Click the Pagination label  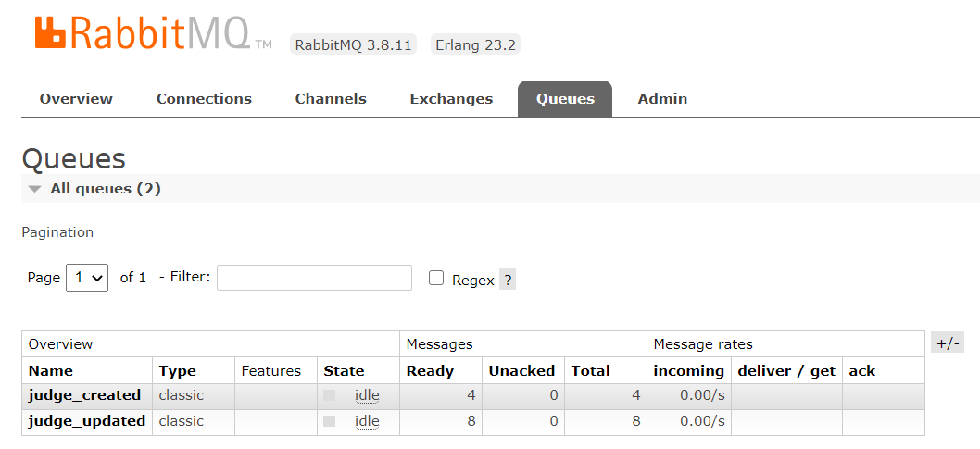pos(57,232)
